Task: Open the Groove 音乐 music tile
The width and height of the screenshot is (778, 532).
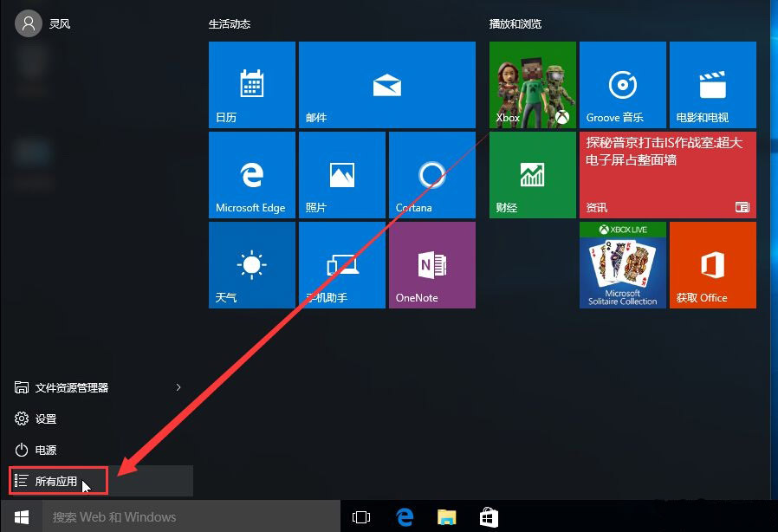Action: [x=622, y=85]
